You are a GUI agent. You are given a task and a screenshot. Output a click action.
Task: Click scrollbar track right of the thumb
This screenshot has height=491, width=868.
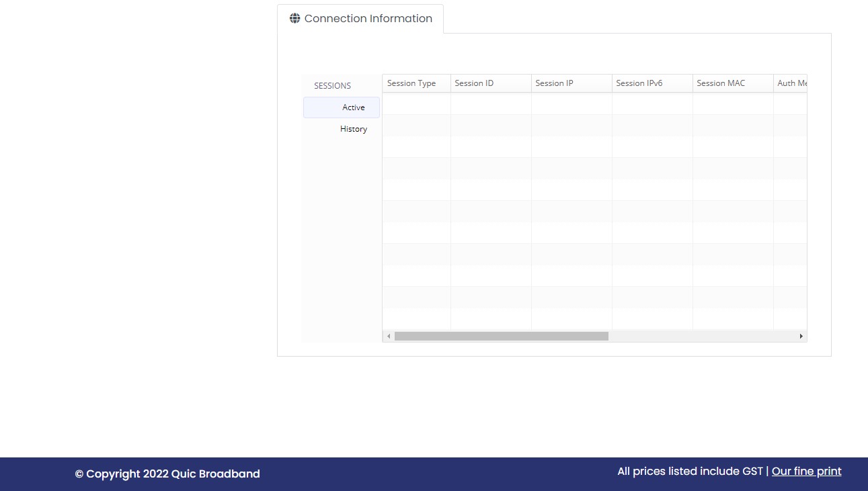click(x=703, y=336)
